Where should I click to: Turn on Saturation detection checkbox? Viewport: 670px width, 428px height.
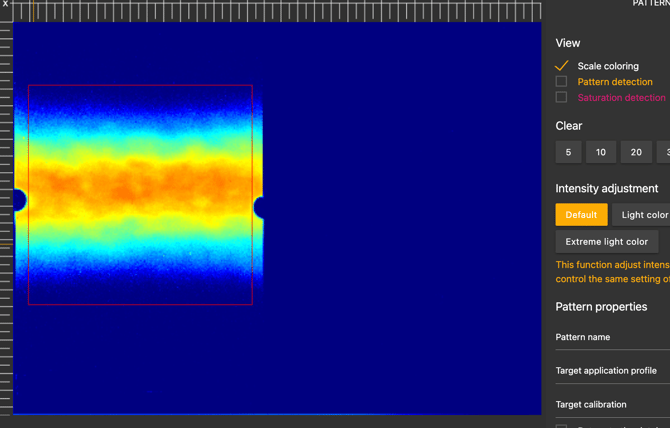coord(561,98)
